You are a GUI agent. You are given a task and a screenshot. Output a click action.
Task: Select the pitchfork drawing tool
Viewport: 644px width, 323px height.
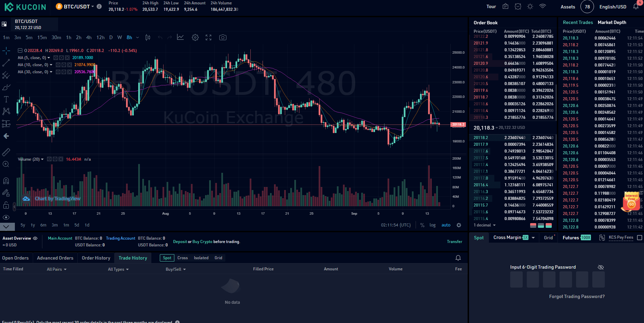click(x=6, y=75)
